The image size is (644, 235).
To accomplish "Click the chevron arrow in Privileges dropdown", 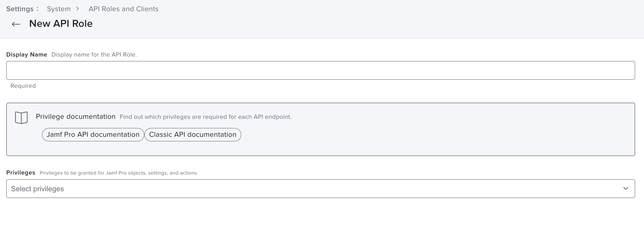I will pyautogui.click(x=626, y=188).
